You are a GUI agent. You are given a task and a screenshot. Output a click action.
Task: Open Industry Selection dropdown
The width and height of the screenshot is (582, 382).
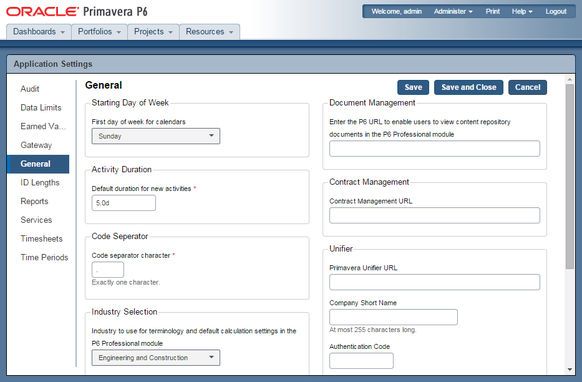tap(156, 357)
